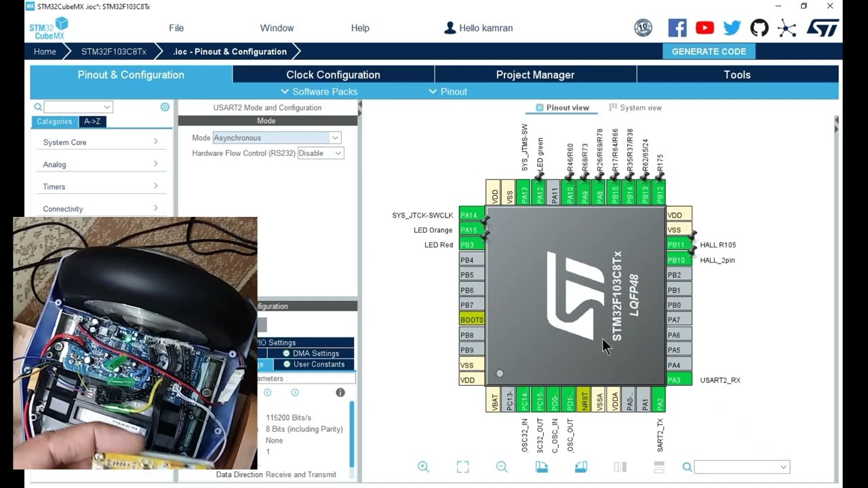Expand the Pinout dropdown menu
This screenshot has width=868, height=488.
click(448, 91)
